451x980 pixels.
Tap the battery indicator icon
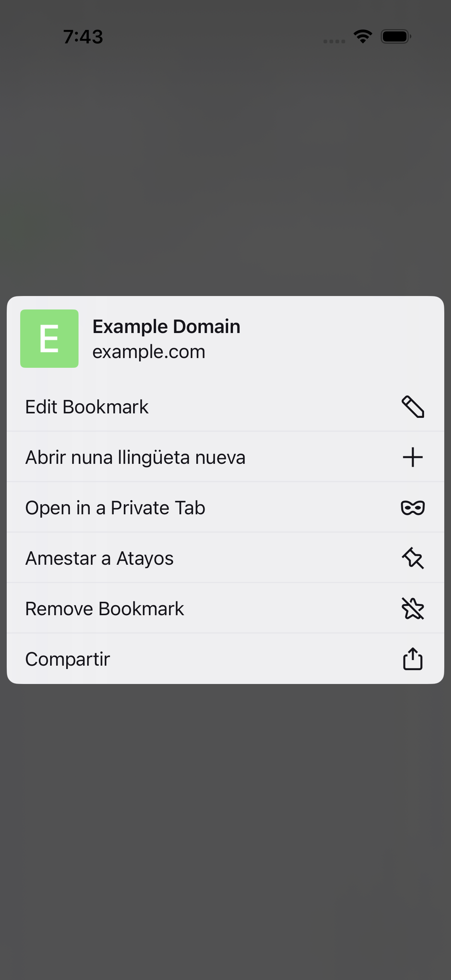(396, 37)
